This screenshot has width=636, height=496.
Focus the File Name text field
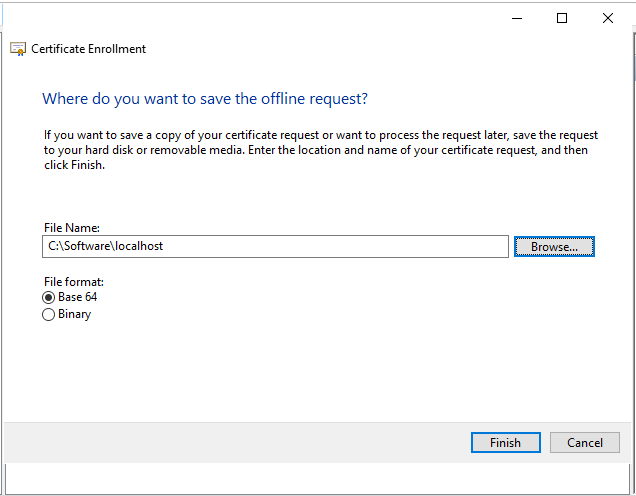click(330, 246)
